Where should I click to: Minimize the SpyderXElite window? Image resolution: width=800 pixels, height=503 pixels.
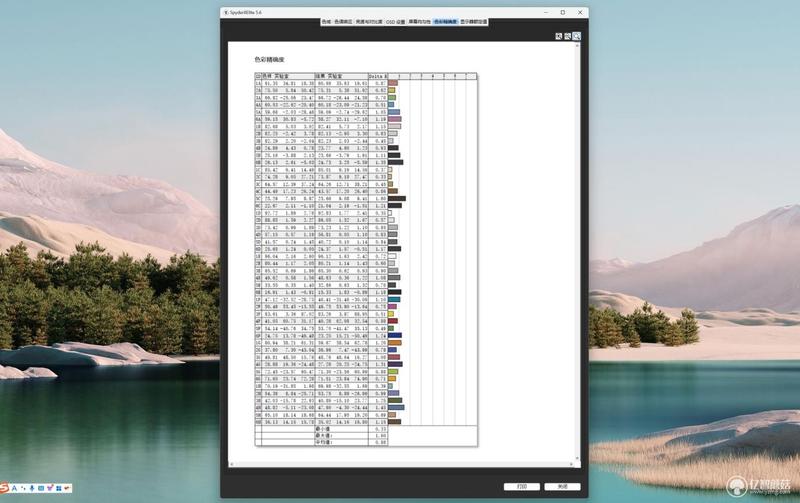click(546, 12)
